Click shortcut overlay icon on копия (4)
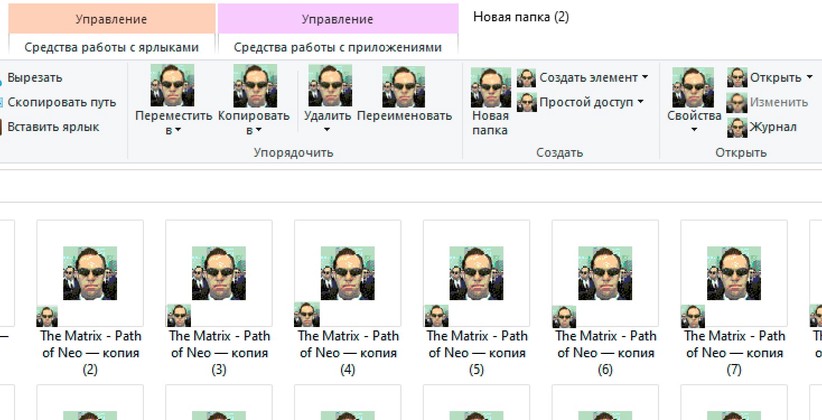The image size is (822, 420). click(x=307, y=315)
